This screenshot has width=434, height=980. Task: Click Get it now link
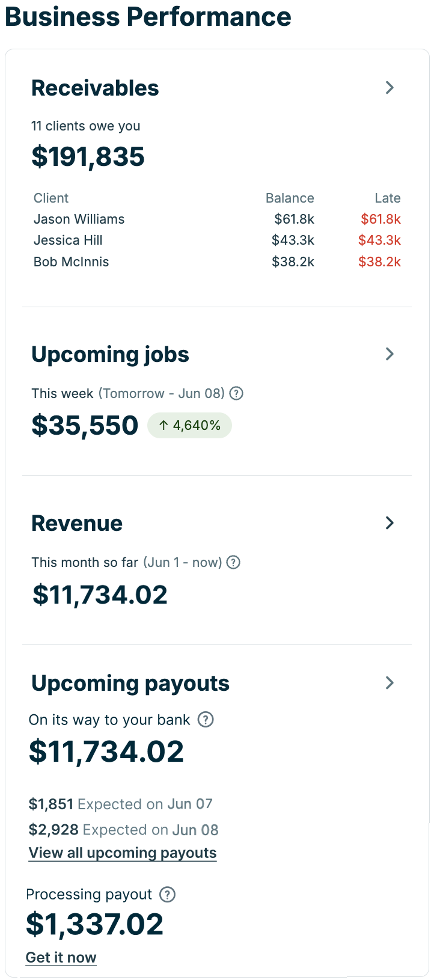(61, 958)
